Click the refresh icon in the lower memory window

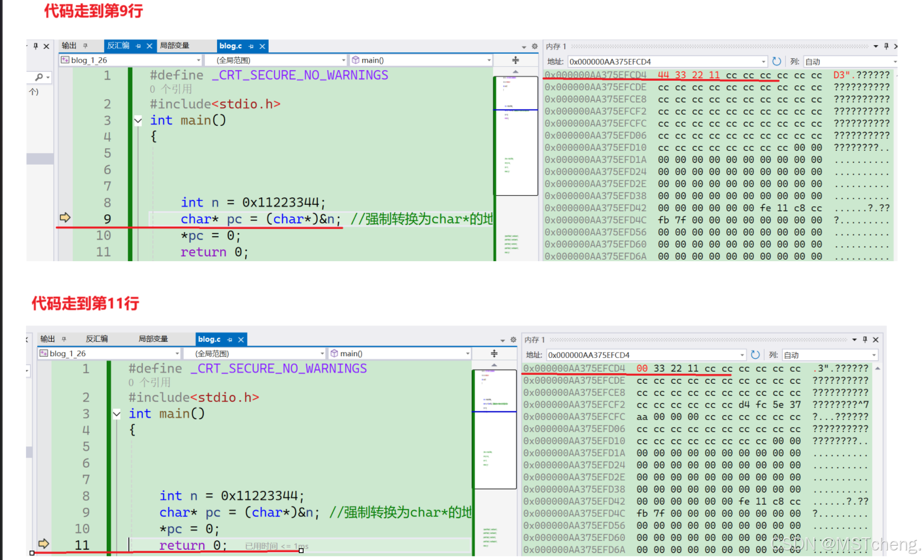click(755, 354)
